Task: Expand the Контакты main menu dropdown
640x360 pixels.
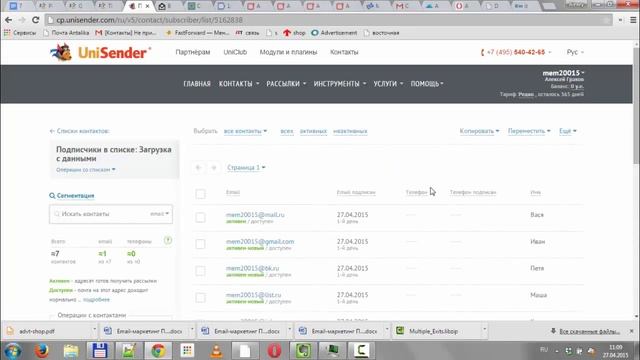Action: click(x=239, y=84)
